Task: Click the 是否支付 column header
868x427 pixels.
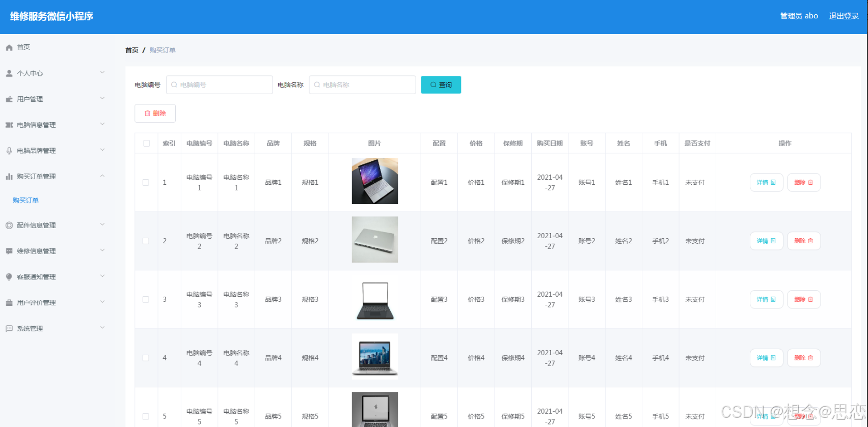Action: coord(697,144)
